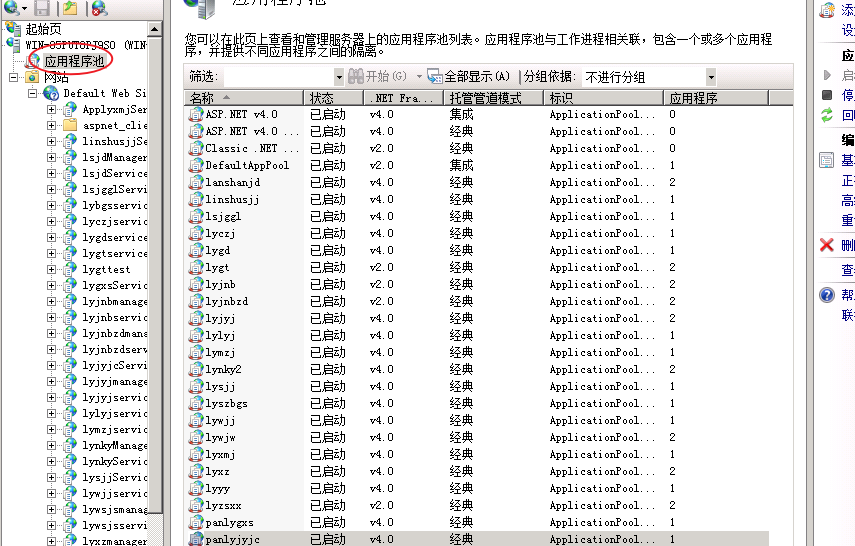
Task: Click the red X delete action icon
Action: click(827, 245)
